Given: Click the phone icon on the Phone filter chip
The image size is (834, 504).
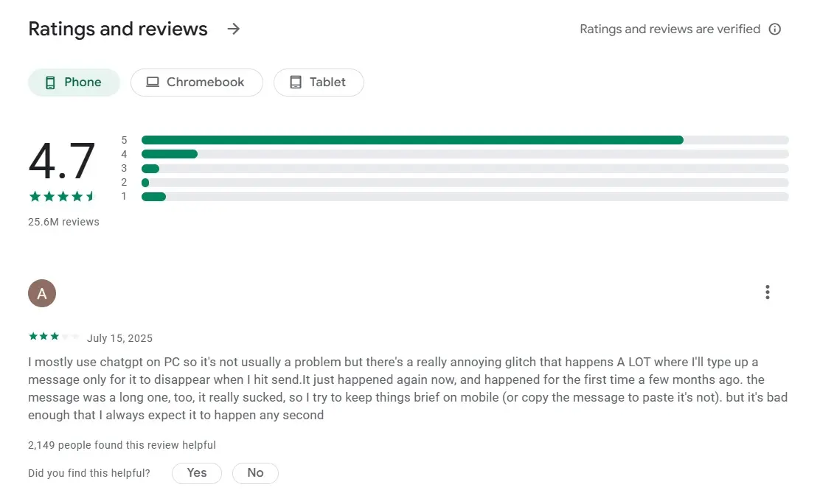Looking at the screenshot, I should click(x=49, y=82).
